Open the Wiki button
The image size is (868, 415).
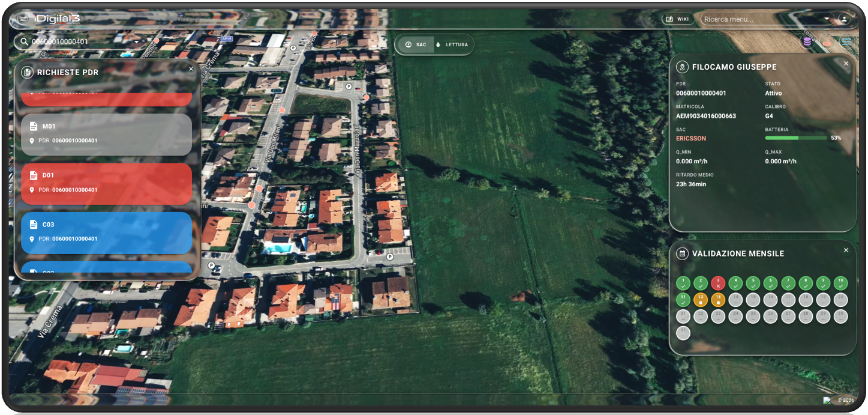[677, 19]
